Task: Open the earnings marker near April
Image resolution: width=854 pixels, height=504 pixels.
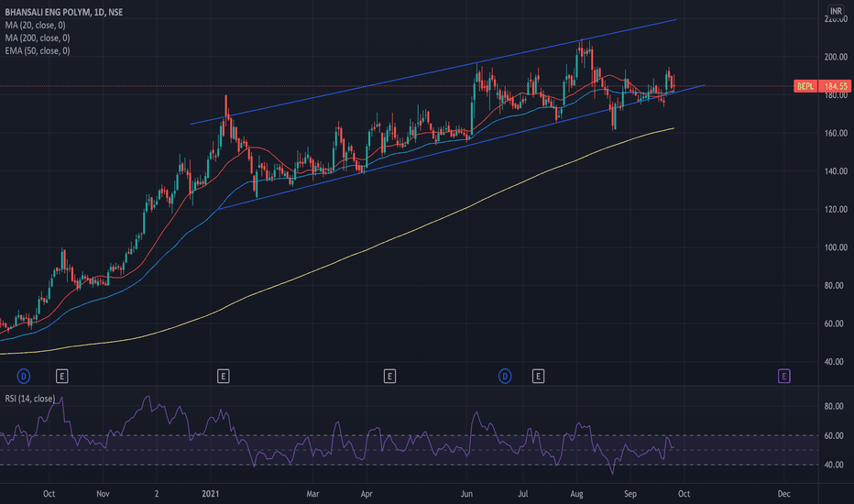Action: coord(389,376)
